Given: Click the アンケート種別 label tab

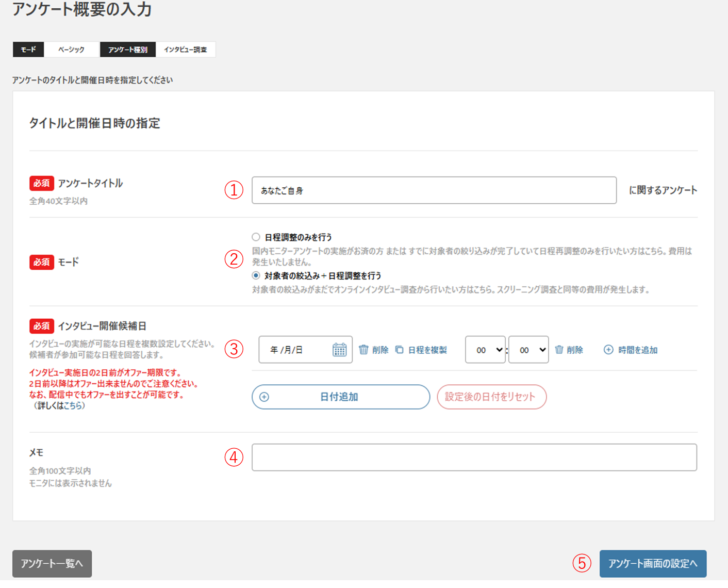Looking at the screenshot, I should pyautogui.click(x=128, y=50).
